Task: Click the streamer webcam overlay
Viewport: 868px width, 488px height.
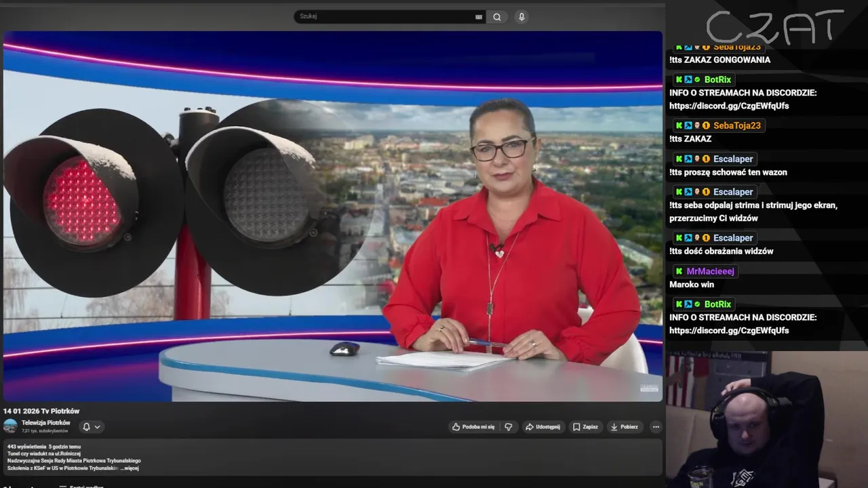Action: tap(766, 420)
